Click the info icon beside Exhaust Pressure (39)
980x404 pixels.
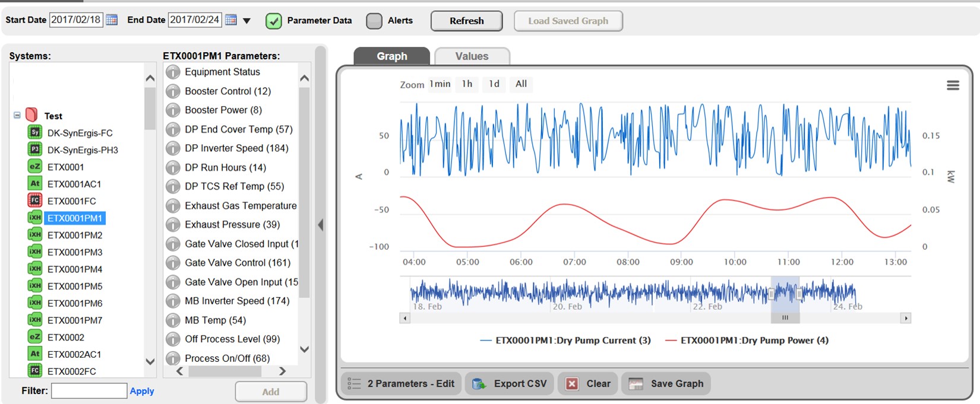tap(173, 225)
